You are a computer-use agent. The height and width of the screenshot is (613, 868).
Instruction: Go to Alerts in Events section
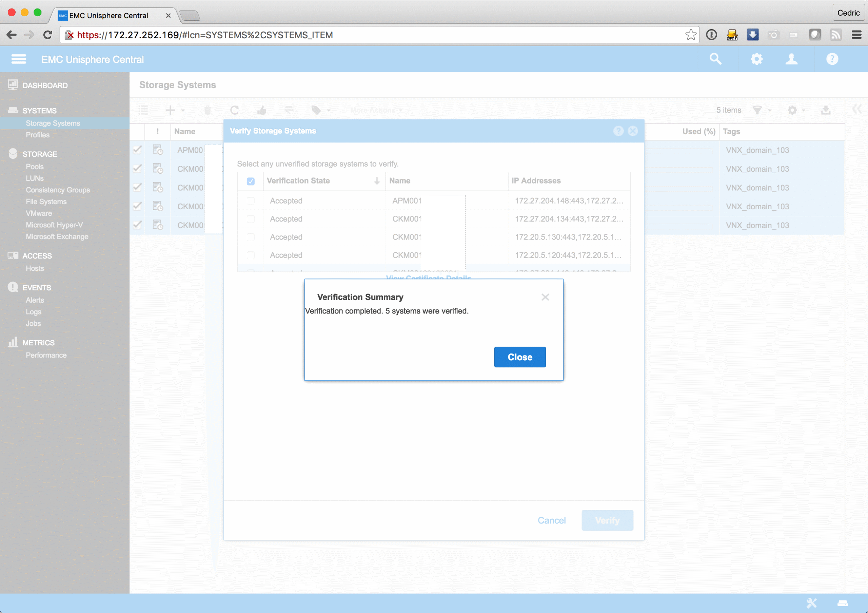pyautogui.click(x=35, y=300)
